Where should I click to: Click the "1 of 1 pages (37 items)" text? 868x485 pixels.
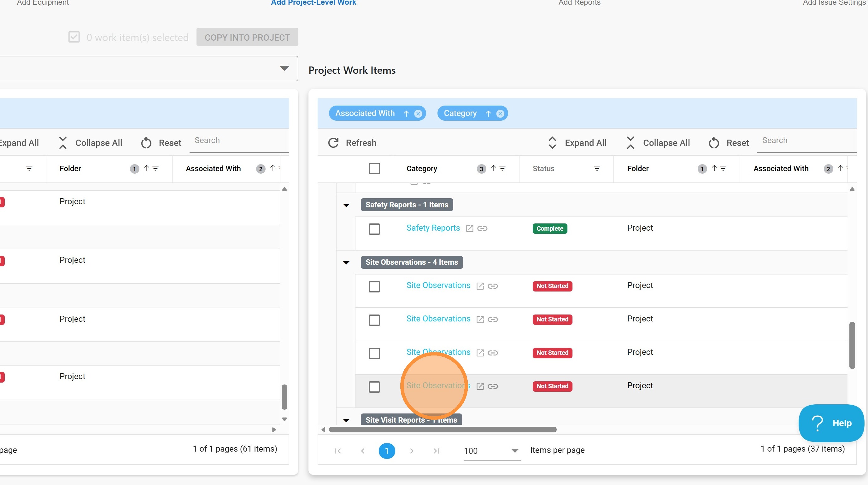803,449
